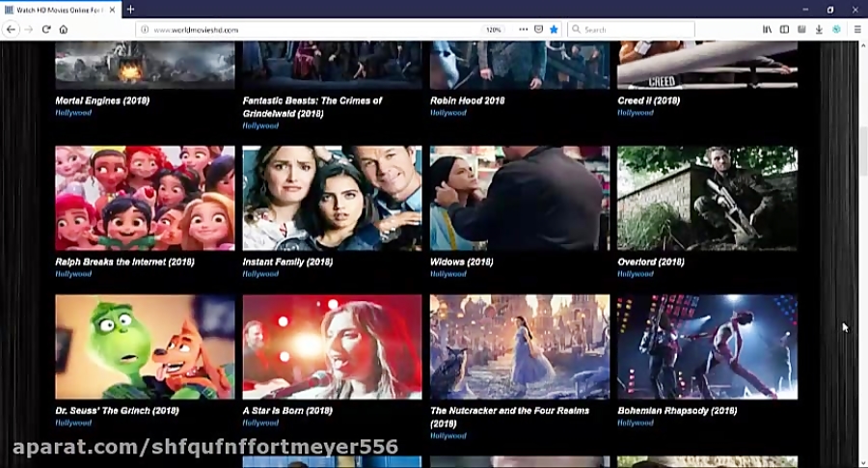Click Instant Family poster thumbnail
Screen dimensions: 868x468
point(332,198)
